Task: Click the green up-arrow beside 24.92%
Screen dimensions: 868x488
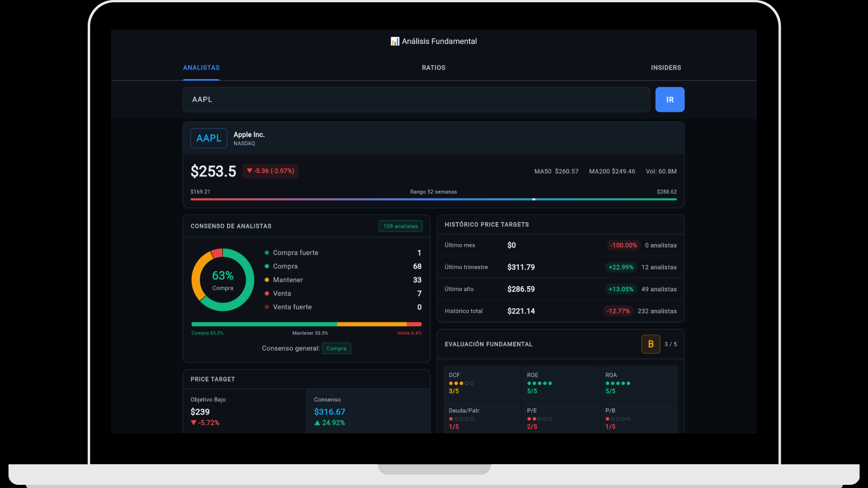Action: click(x=317, y=423)
